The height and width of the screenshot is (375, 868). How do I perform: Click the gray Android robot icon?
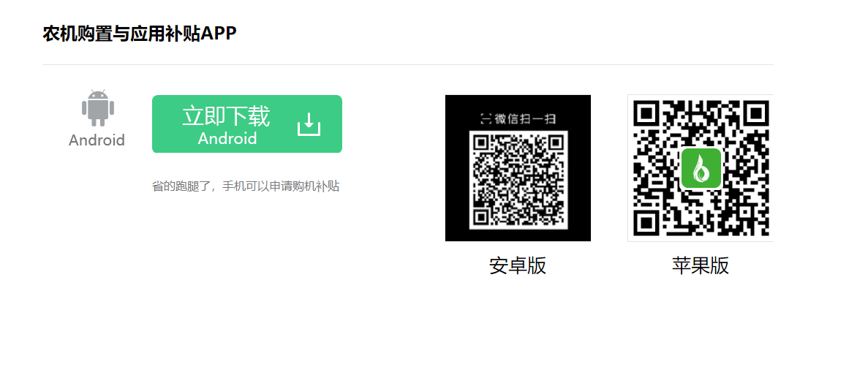tap(97, 108)
